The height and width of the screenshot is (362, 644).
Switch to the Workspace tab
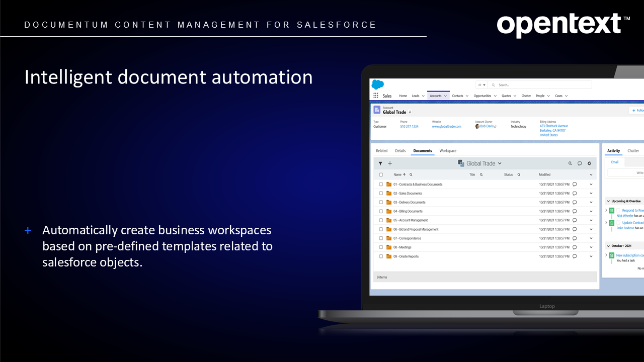448,151
